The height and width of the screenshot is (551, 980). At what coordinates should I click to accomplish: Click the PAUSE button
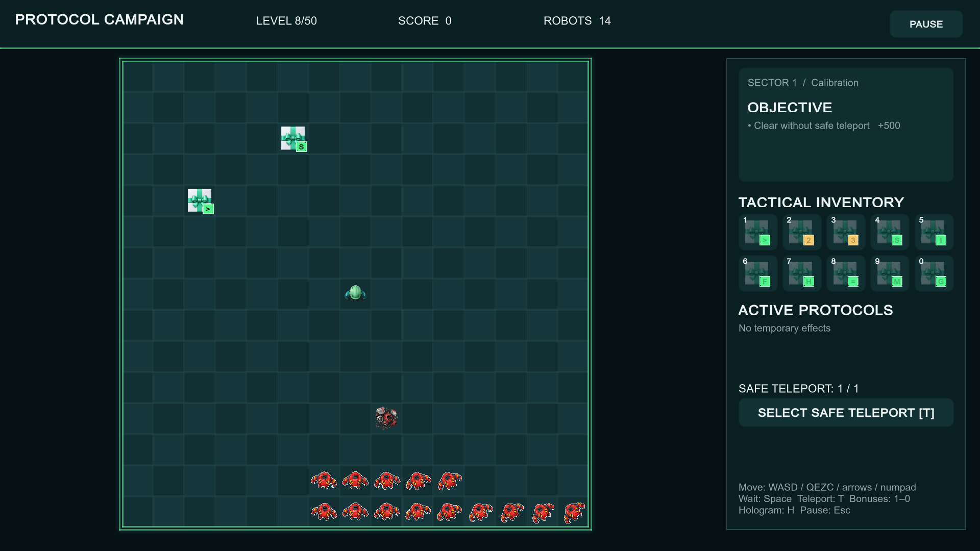[x=926, y=24]
